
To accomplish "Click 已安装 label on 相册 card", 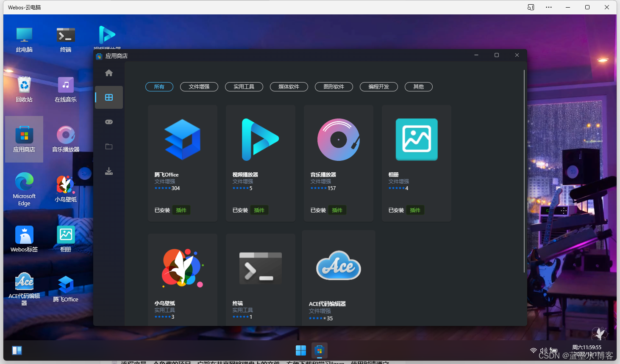I will 396,210.
